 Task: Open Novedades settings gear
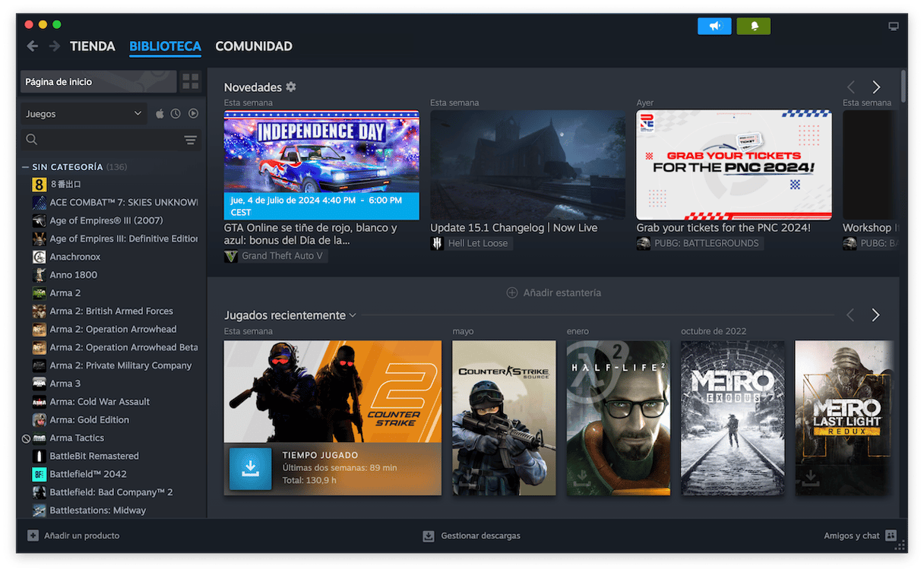pyautogui.click(x=291, y=87)
